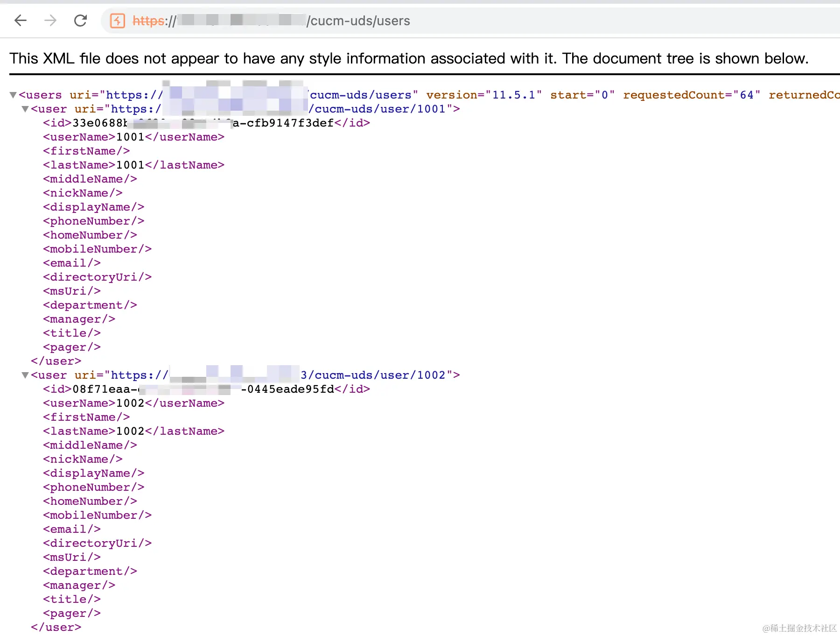This screenshot has height=636, width=840.
Task: Go back using the browser back arrow
Action: pyautogui.click(x=21, y=21)
